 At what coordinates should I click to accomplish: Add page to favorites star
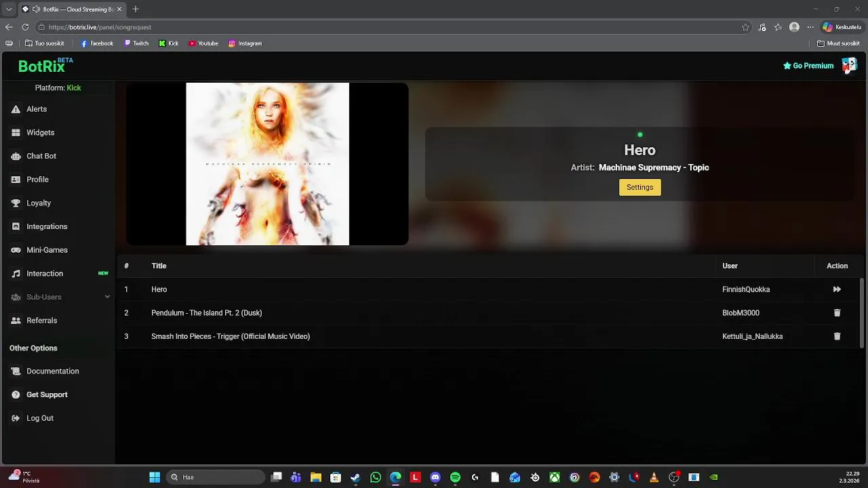(745, 27)
